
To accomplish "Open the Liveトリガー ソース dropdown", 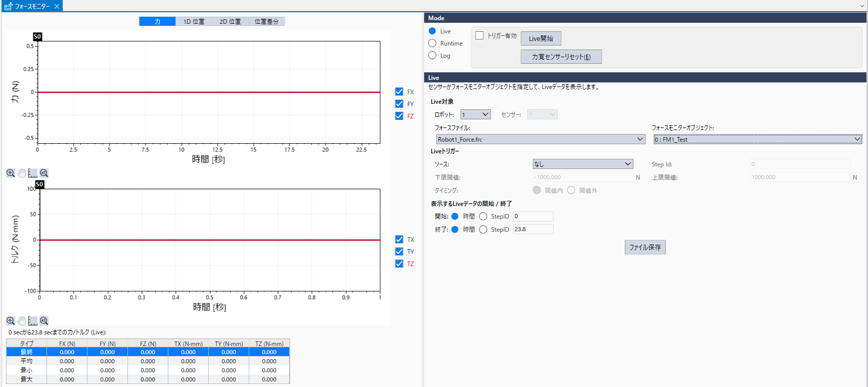I will 582,164.
